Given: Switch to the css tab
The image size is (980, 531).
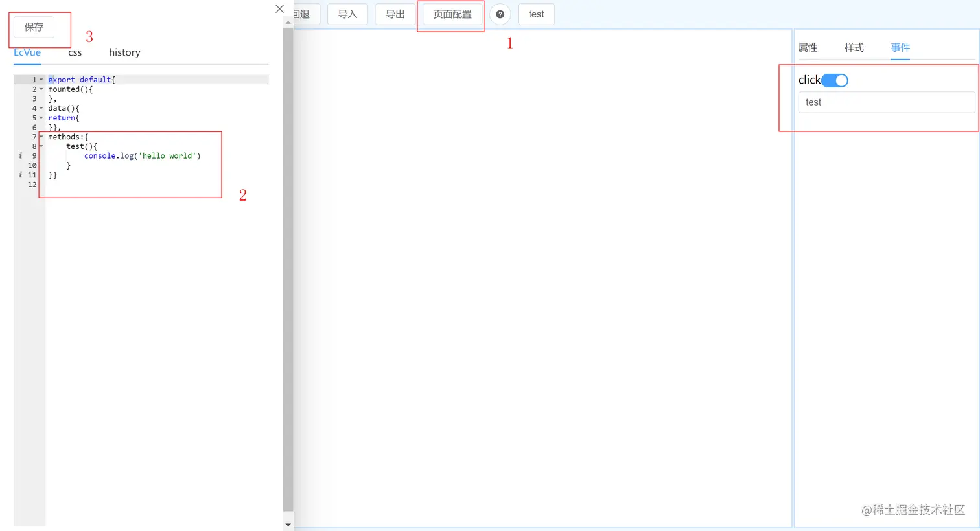Looking at the screenshot, I should pyautogui.click(x=75, y=52).
